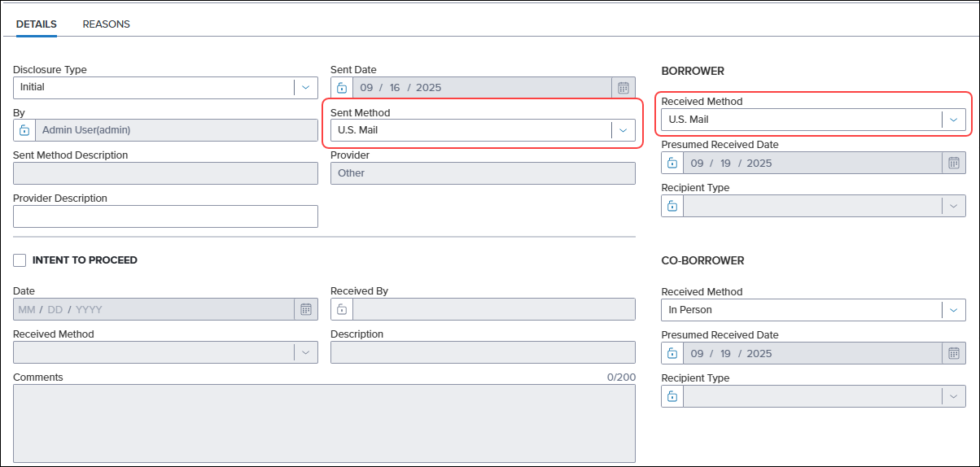Select the Details tab
Viewport: 980px width, 467px height.
(x=37, y=24)
